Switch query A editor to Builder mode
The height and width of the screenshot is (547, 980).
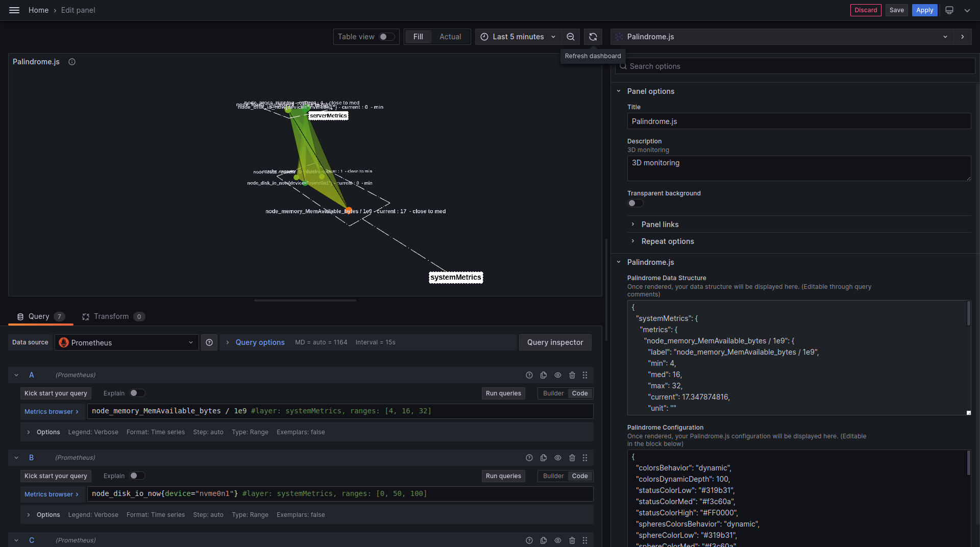(553, 393)
